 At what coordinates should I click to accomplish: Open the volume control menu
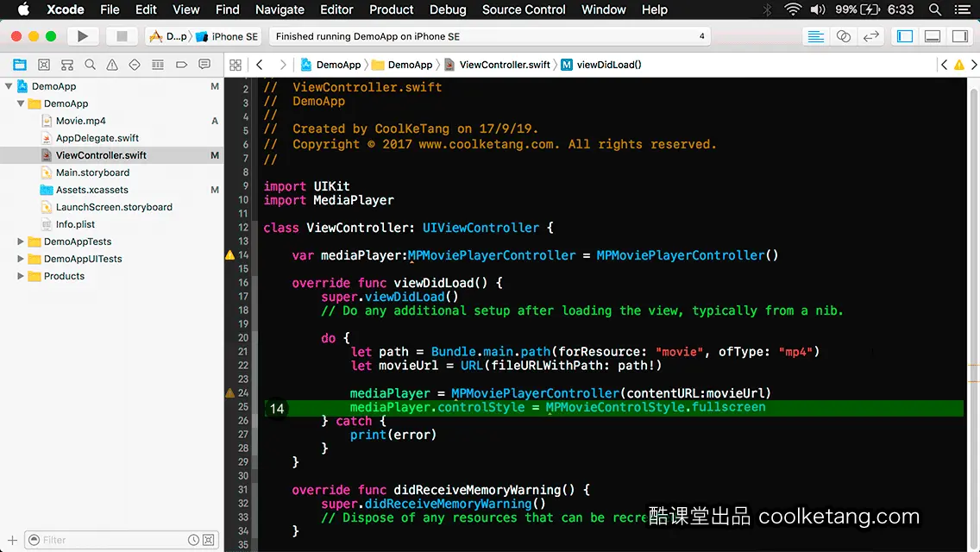point(817,9)
